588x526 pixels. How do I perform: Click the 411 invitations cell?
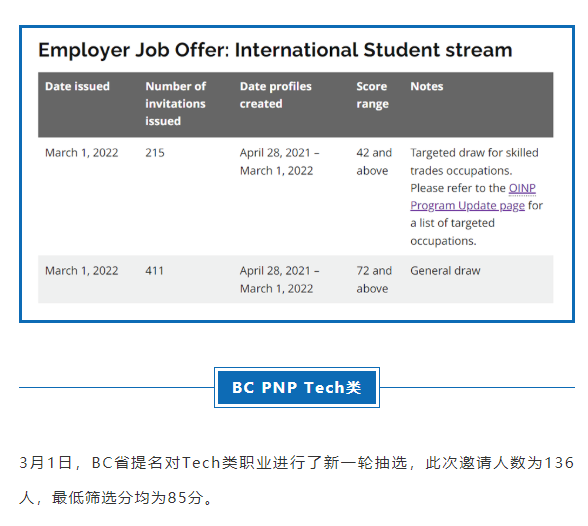pos(154,270)
